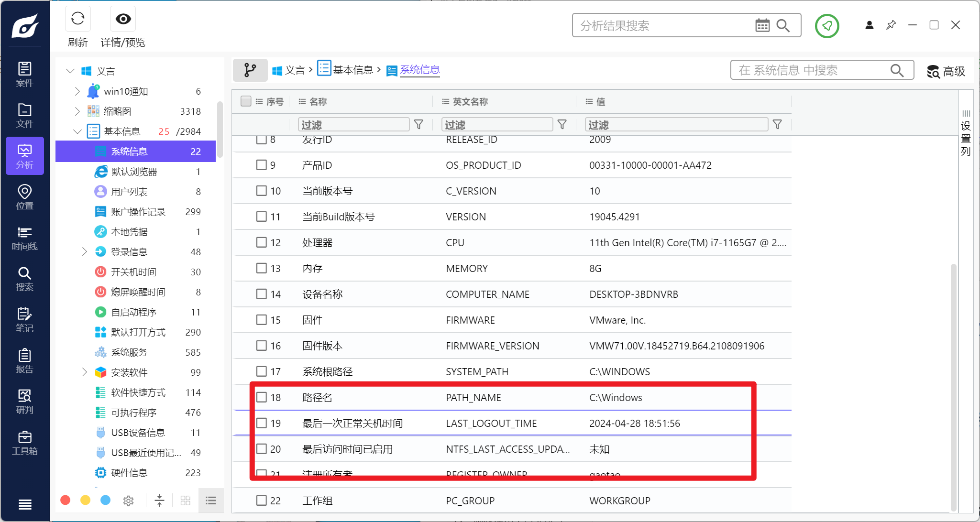Collapse the 基本信息 tree node

77,131
